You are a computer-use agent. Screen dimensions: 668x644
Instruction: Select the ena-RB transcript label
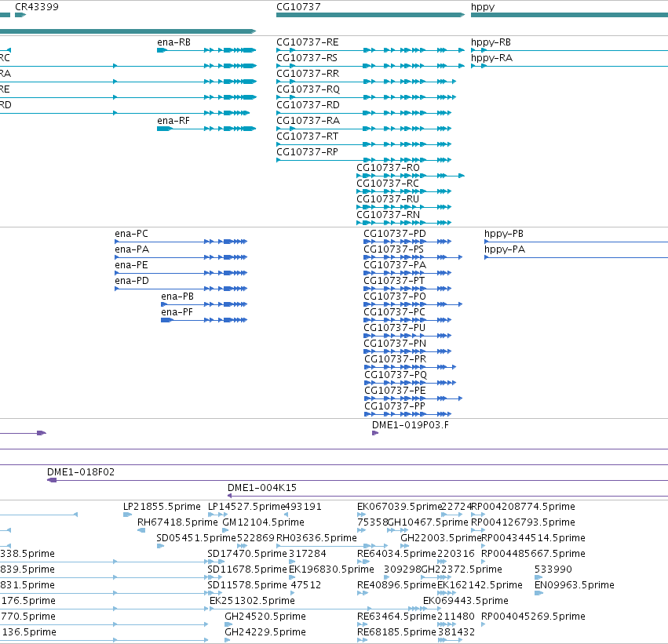pos(173,42)
